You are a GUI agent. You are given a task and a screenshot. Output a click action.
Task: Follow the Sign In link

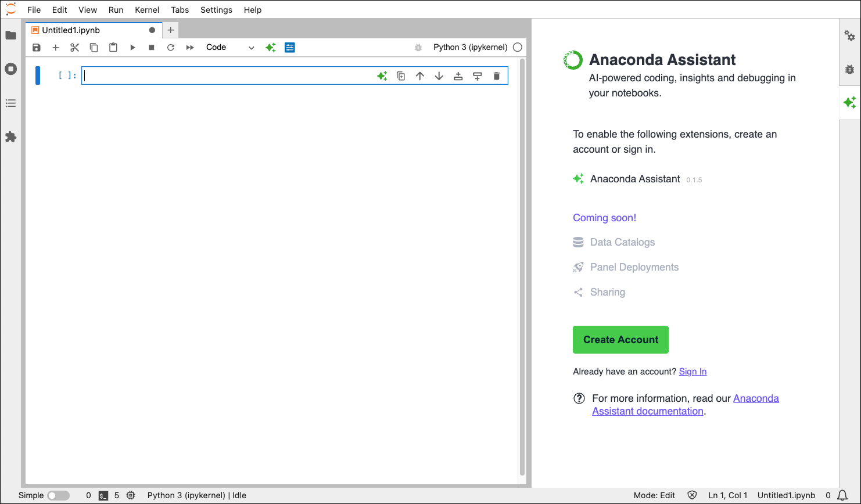(693, 372)
